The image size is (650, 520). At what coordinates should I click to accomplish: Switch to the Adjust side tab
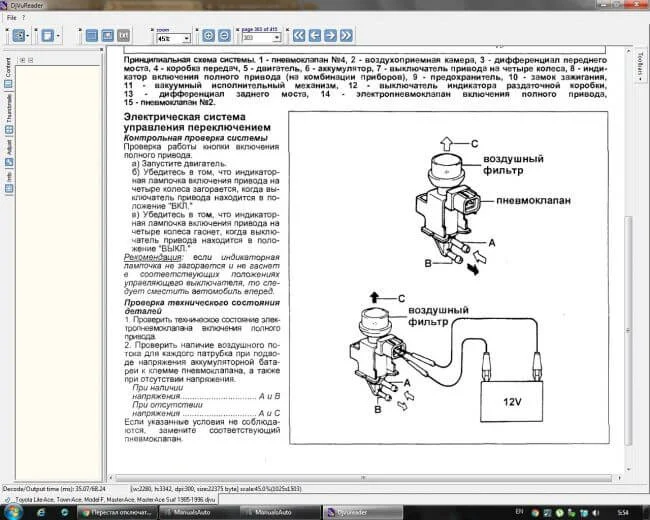8,148
